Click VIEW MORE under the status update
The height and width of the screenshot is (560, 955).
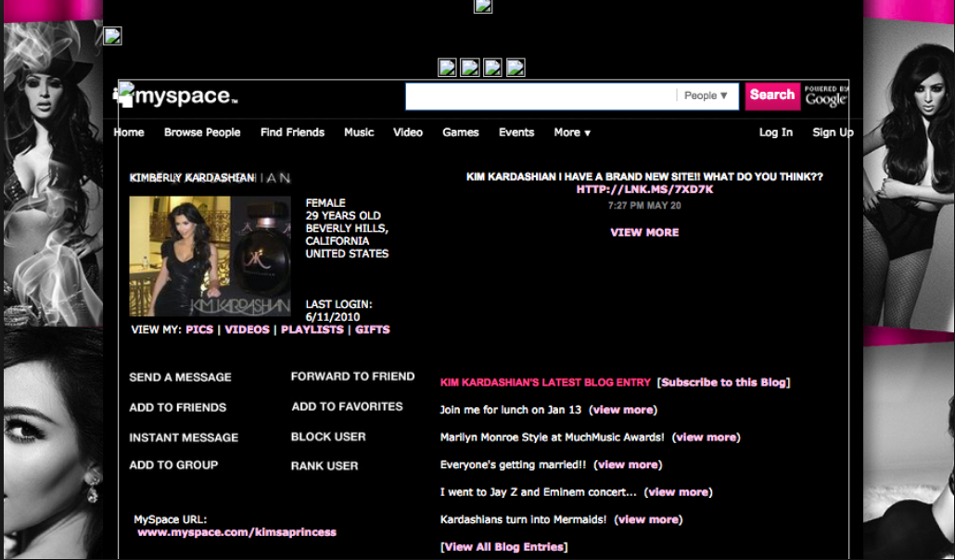644,232
